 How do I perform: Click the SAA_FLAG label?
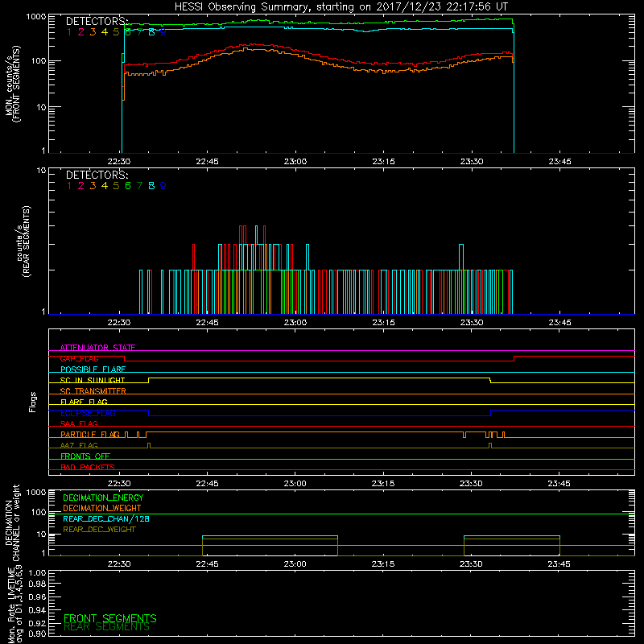point(79,423)
